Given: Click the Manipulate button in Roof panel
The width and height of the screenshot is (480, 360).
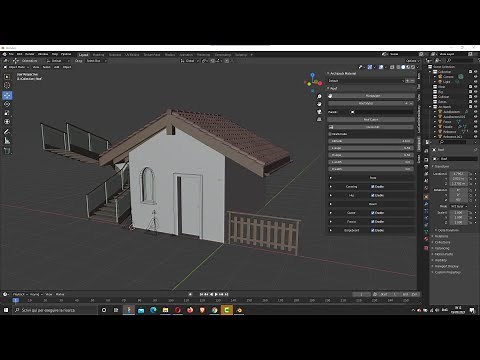Looking at the screenshot, I should pyautogui.click(x=371, y=96).
